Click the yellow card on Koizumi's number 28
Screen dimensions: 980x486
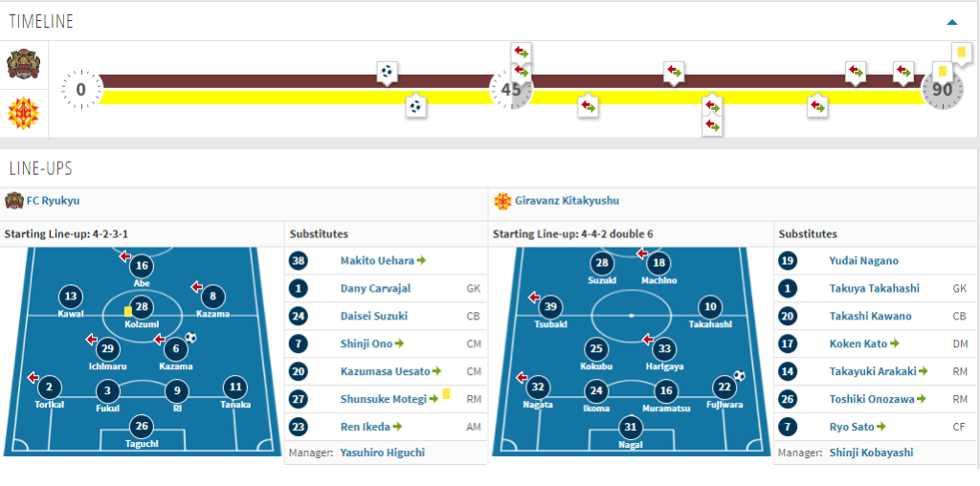pyautogui.click(x=128, y=311)
